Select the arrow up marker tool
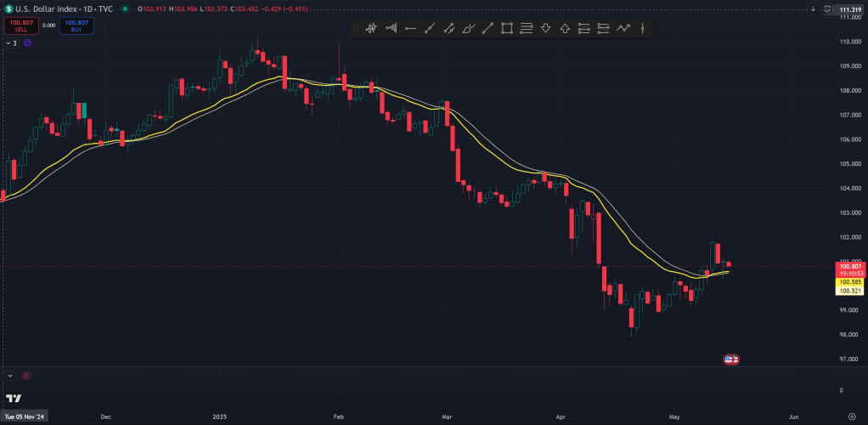Image resolution: width=868 pixels, height=425 pixels. tap(565, 28)
